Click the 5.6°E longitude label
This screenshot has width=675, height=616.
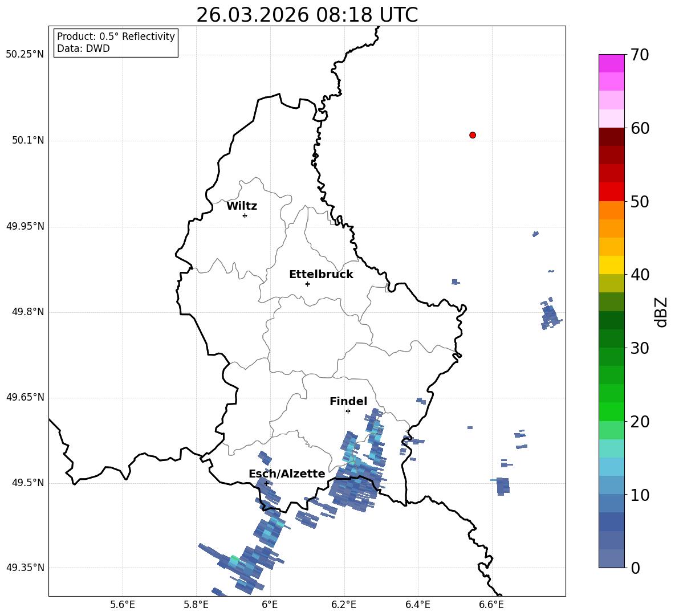pyautogui.click(x=123, y=605)
